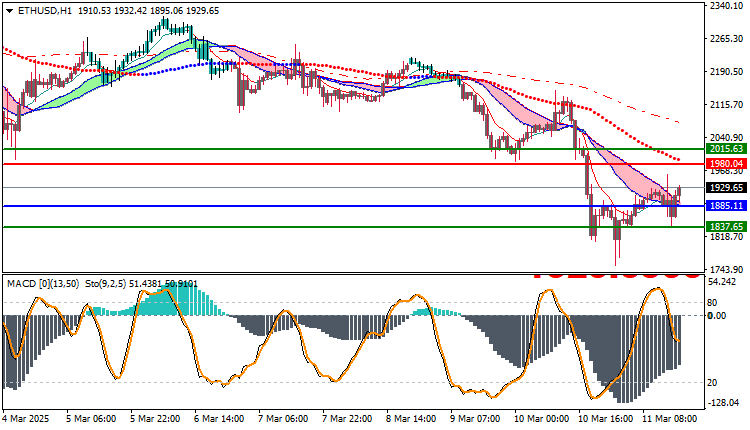Select the OHLC close value 1929.65 in the header

[202, 11]
